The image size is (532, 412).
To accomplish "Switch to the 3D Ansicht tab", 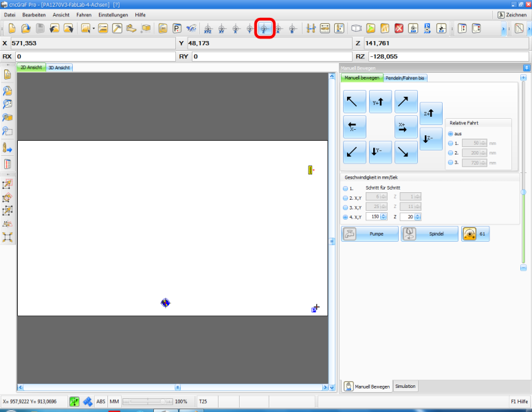I will [59, 67].
